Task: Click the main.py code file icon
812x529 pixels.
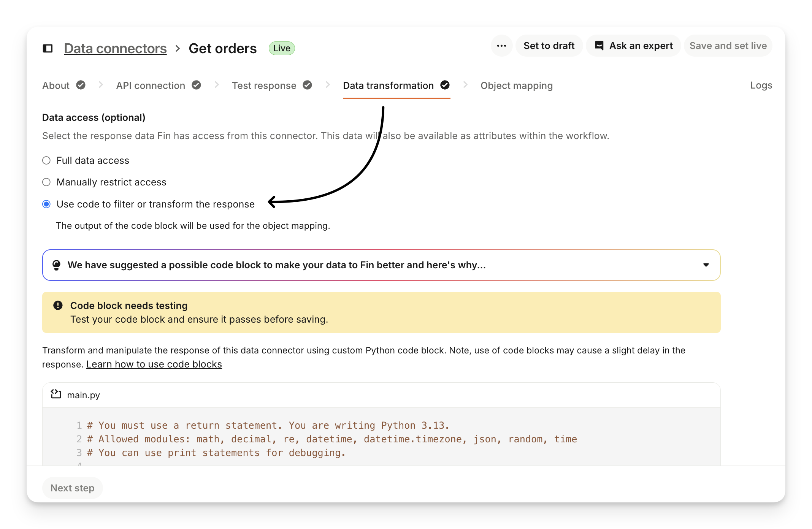Action: point(56,394)
